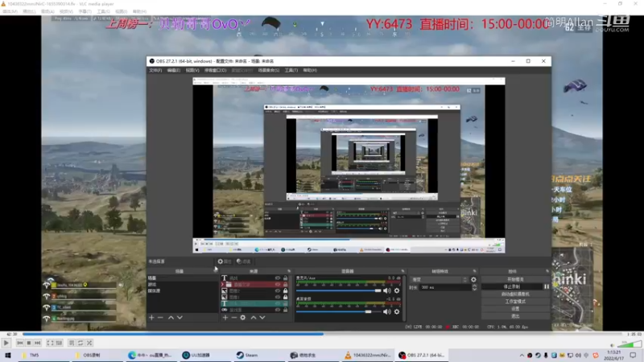Image resolution: width=644 pixels, height=362 pixels.
Task: Open OBS source 滤镜 filters button
Action: click(x=244, y=261)
